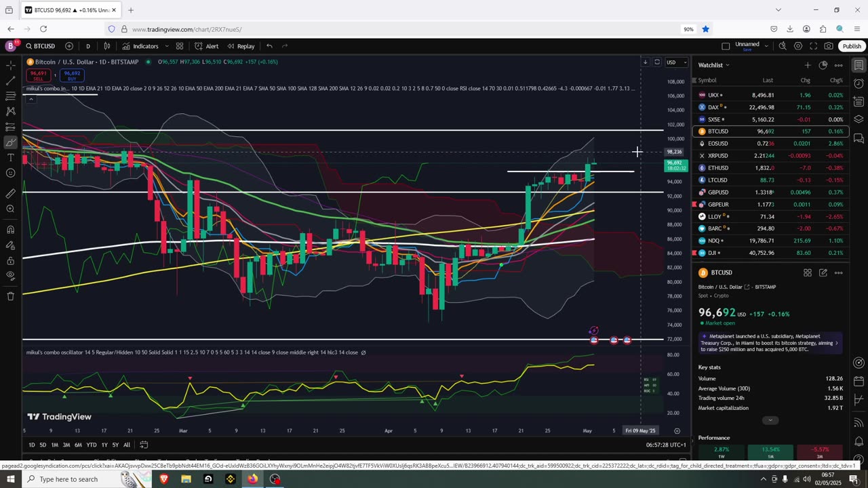Image resolution: width=868 pixels, height=488 pixels.
Task: Activate the zoom-in tool
Action: (x=10, y=209)
